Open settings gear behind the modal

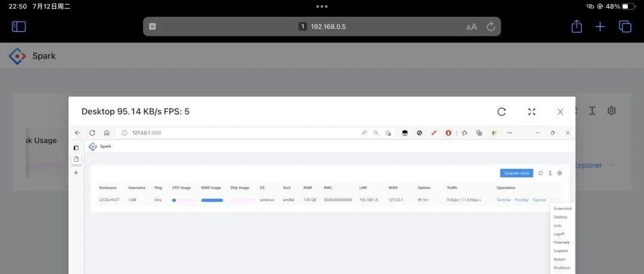(612, 110)
